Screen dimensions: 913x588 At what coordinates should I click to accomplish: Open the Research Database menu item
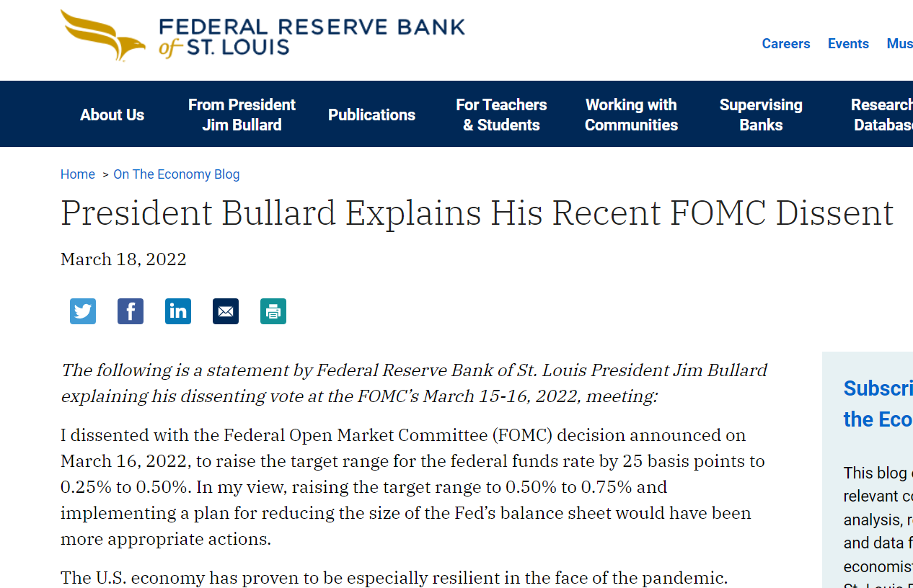click(x=883, y=115)
